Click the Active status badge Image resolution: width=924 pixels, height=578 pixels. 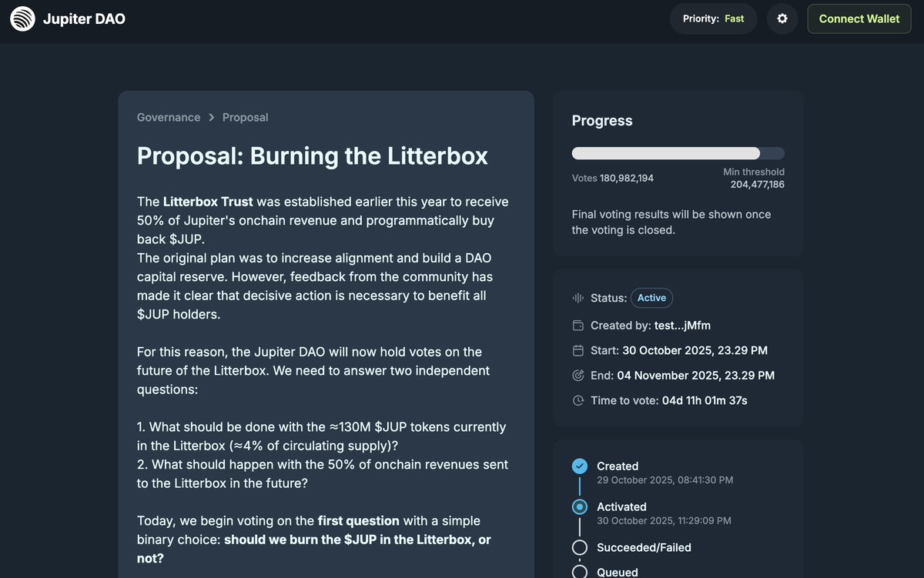tap(651, 298)
